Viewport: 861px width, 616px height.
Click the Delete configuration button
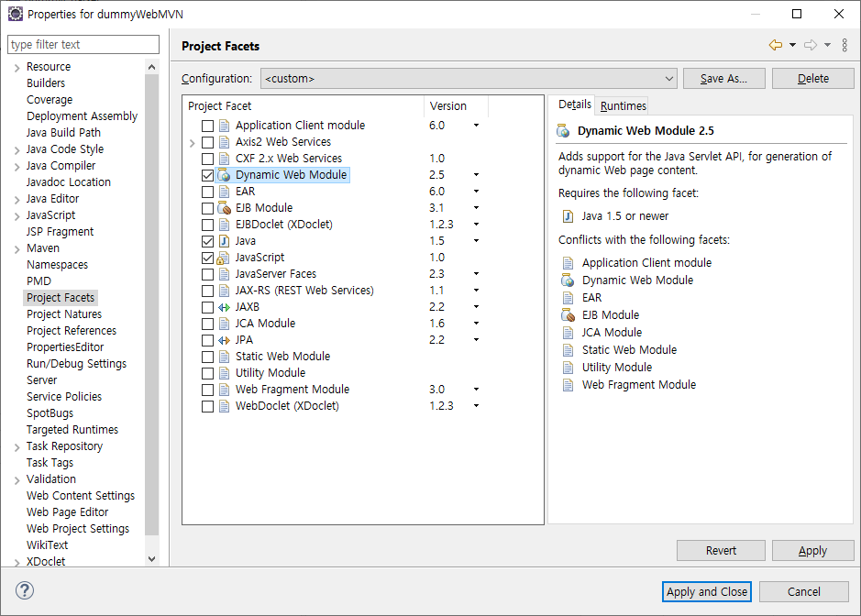(812, 79)
